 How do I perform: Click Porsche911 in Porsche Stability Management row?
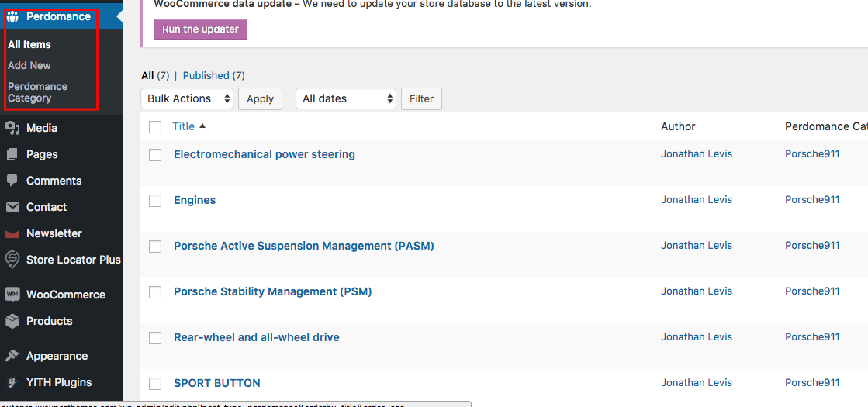pyautogui.click(x=812, y=291)
